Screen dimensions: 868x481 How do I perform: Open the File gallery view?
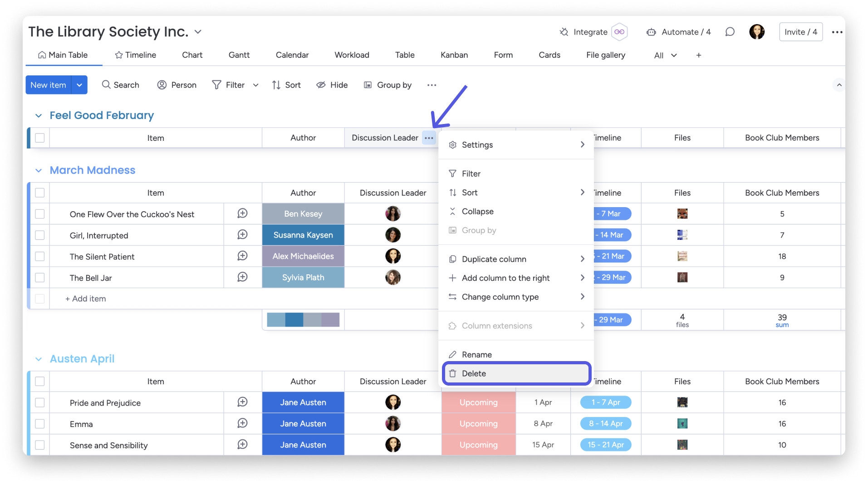[605, 55]
